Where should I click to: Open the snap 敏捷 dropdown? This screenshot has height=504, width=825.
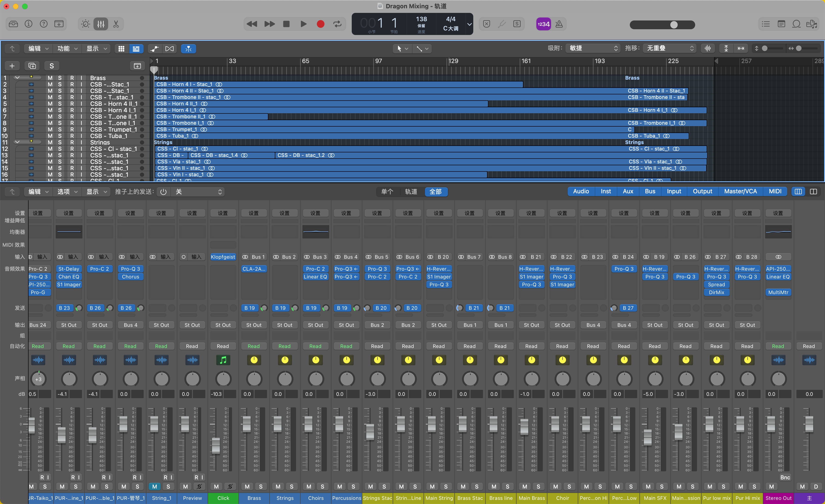coord(593,48)
